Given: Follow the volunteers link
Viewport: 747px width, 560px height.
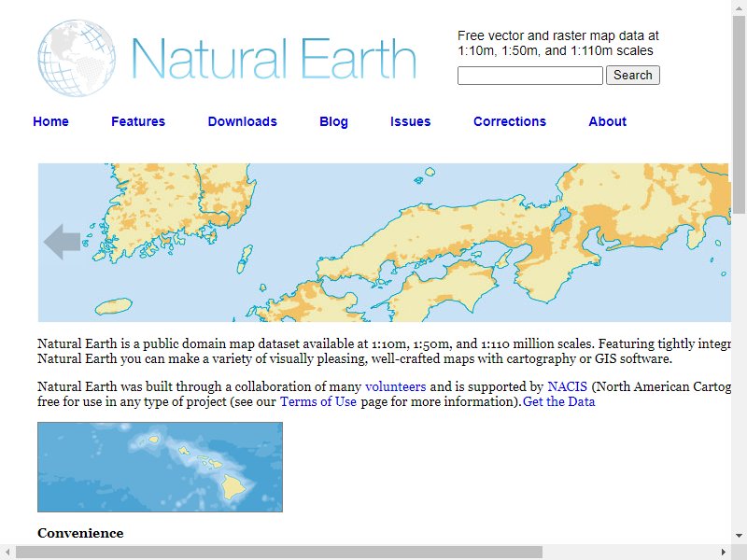Looking at the screenshot, I should click(x=395, y=386).
